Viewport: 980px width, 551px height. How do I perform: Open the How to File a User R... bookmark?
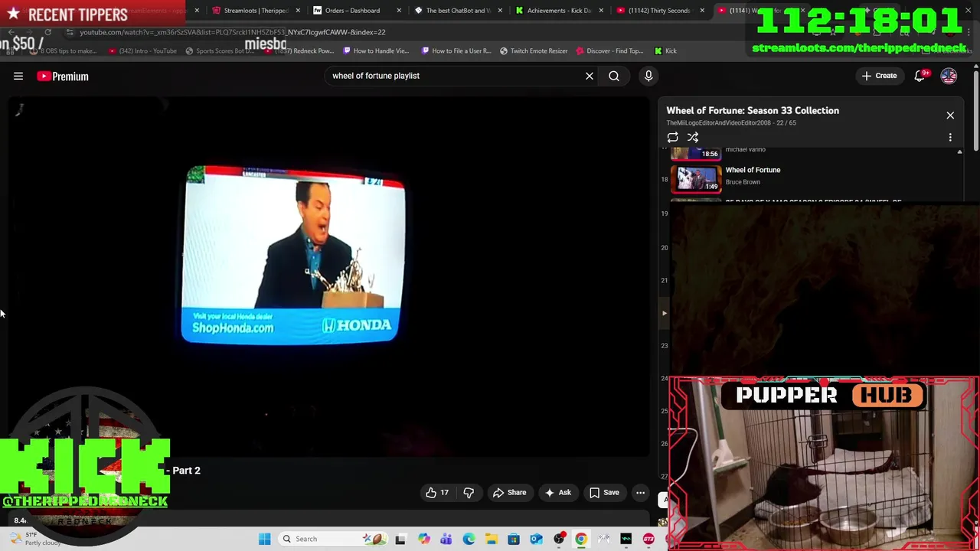click(x=456, y=51)
